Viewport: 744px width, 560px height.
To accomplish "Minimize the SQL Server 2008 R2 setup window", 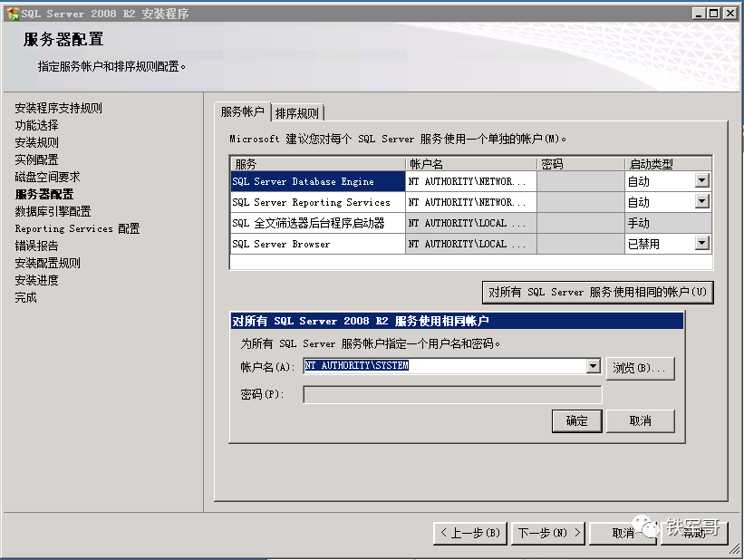I will pyautogui.click(x=698, y=14).
